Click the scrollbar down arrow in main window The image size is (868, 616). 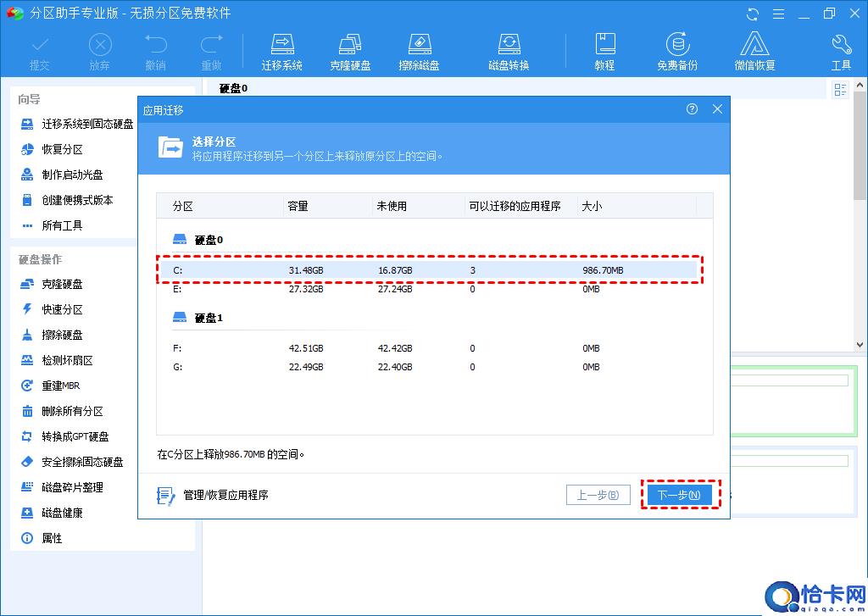click(x=860, y=344)
